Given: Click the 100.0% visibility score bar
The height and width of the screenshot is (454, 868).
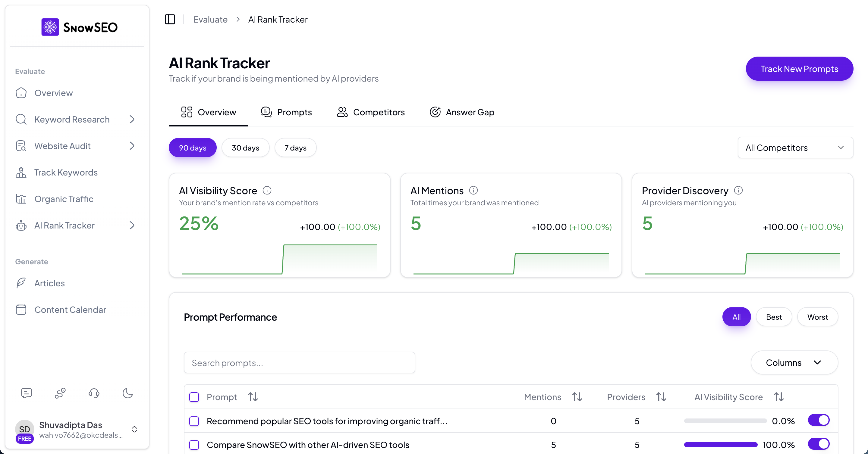Looking at the screenshot, I should (720, 445).
